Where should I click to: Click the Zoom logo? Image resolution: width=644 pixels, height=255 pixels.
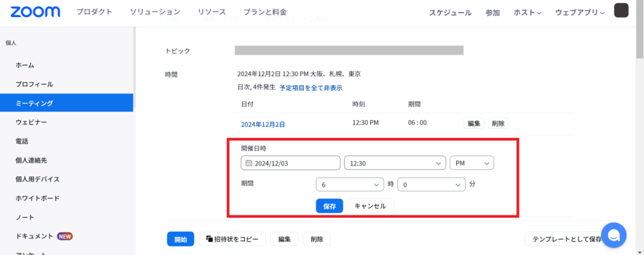pyautogui.click(x=35, y=12)
